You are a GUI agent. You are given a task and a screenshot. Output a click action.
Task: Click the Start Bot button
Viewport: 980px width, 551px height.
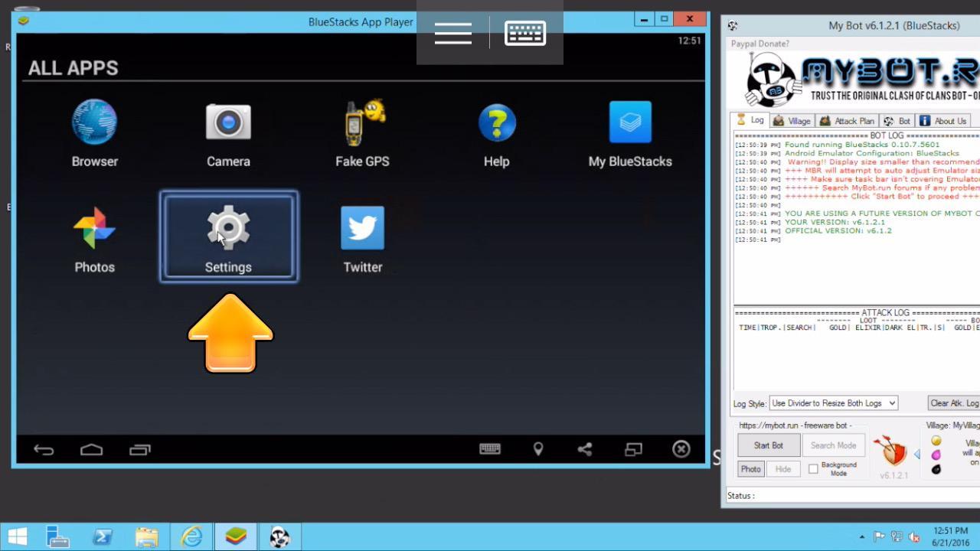point(769,445)
